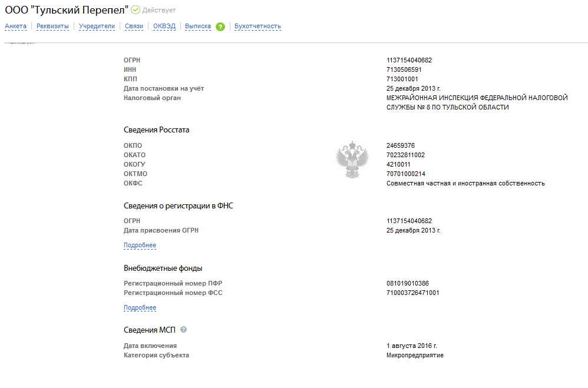The width and height of the screenshot is (588, 388).
Task: Switch to the Реквизиты tab
Action: pyautogui.click(x=52, y=26)
